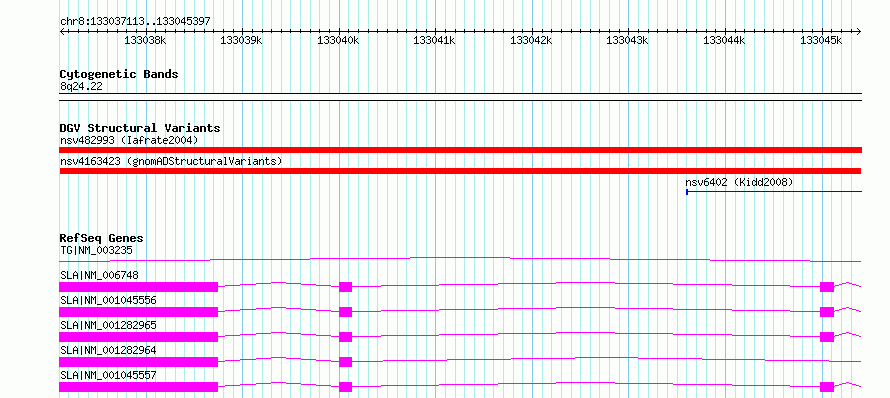The width and height of the screenshot is (890, 398).
Task: Open the SLA|NM_001045556 transcript label
Action: (107, 300)
